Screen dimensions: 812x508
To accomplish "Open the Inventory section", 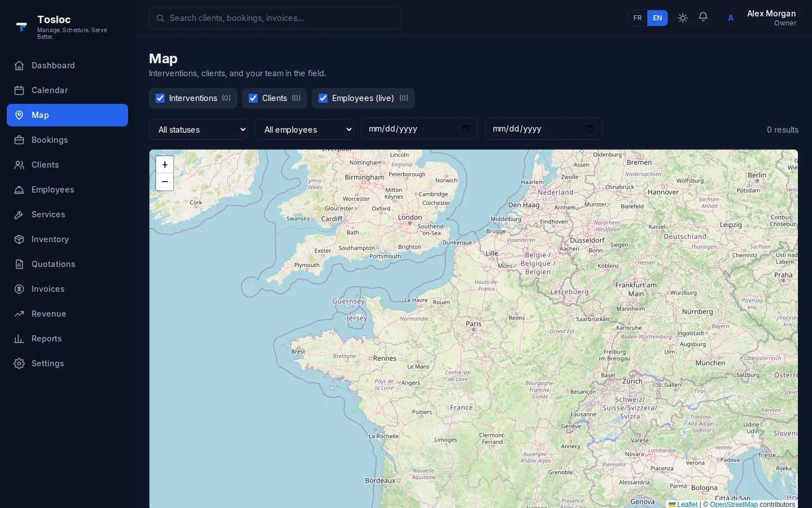I will tap(67, 239).
